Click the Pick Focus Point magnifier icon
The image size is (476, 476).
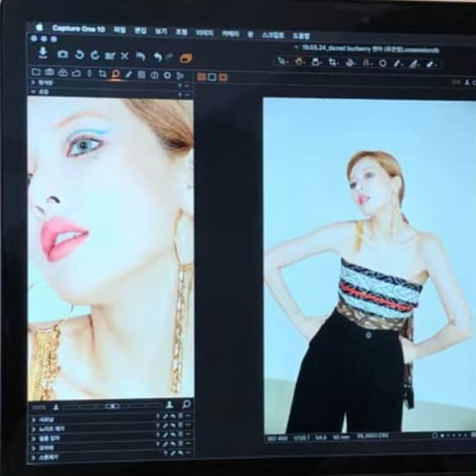(x=186, y=404)
